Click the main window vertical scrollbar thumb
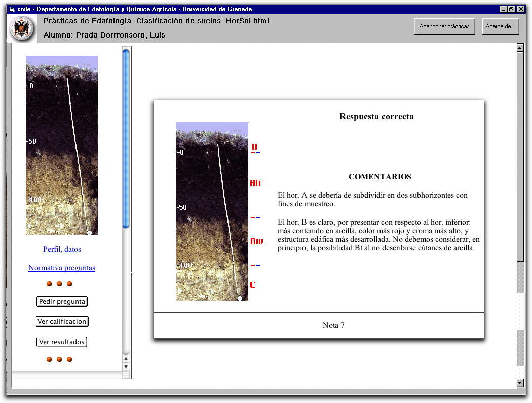This screenshot has height=403, width=532. 520,157
